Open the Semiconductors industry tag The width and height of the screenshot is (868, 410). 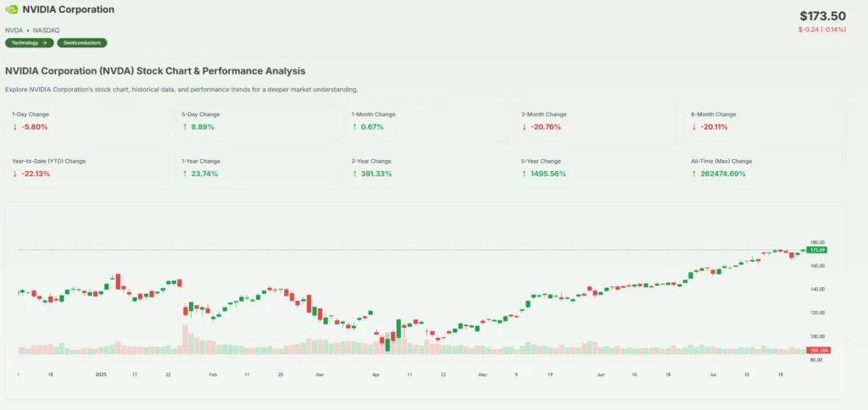click(x=82, y=42)
